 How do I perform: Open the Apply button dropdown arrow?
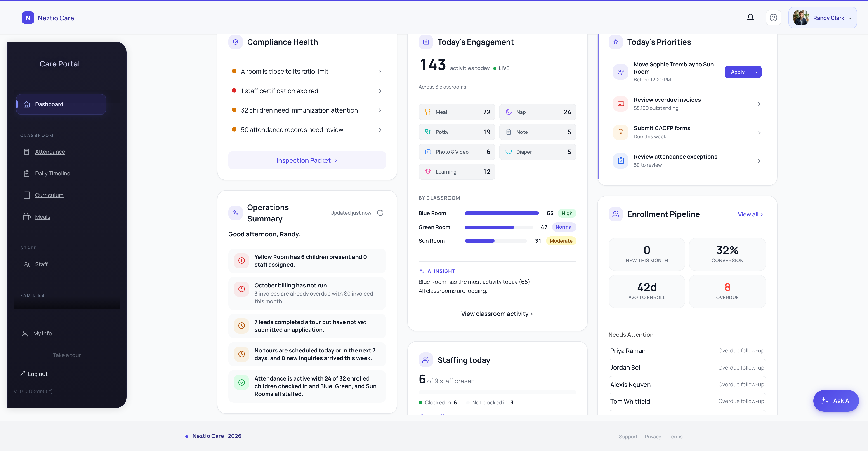pos(757,72)
